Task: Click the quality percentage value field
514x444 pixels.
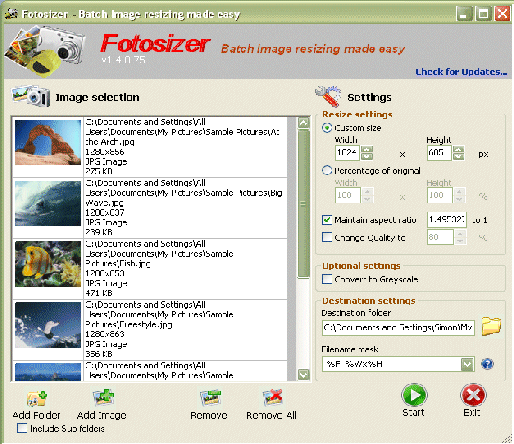Action: pyautogui.click(x=440, y=237)
